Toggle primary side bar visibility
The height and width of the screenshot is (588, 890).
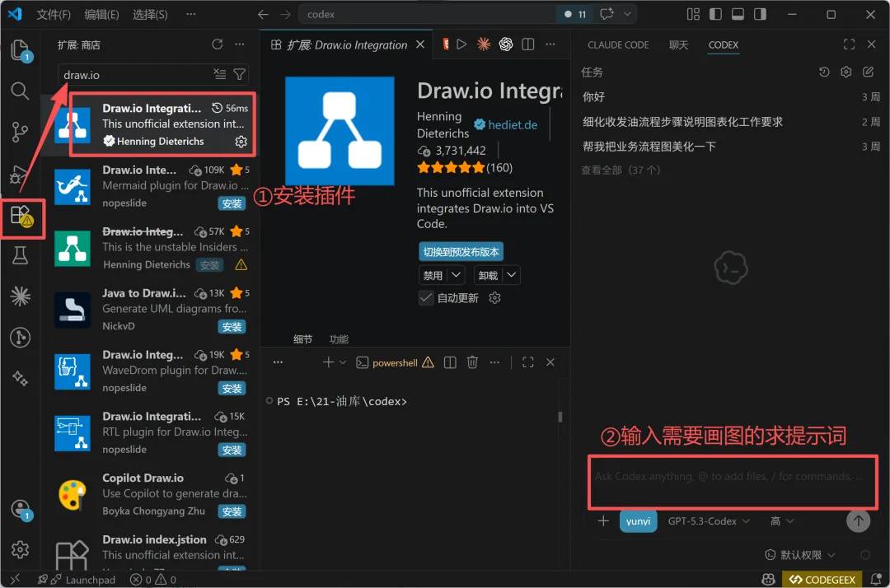[716, 14]
